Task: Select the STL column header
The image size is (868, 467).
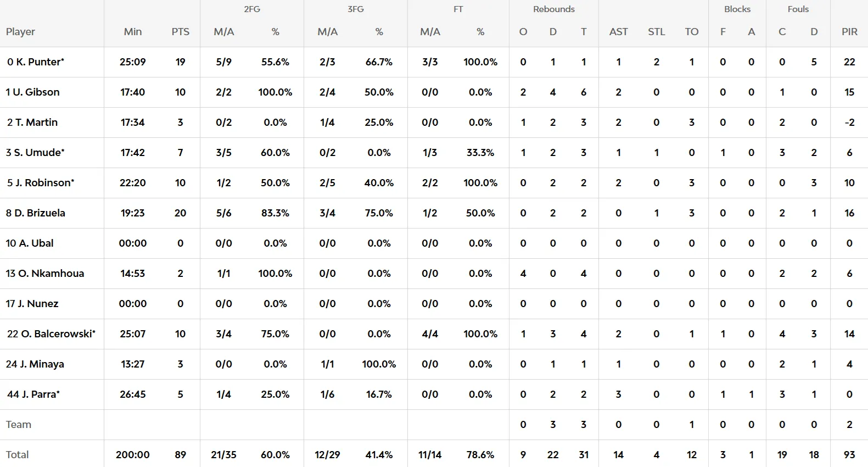Action: 656,32
